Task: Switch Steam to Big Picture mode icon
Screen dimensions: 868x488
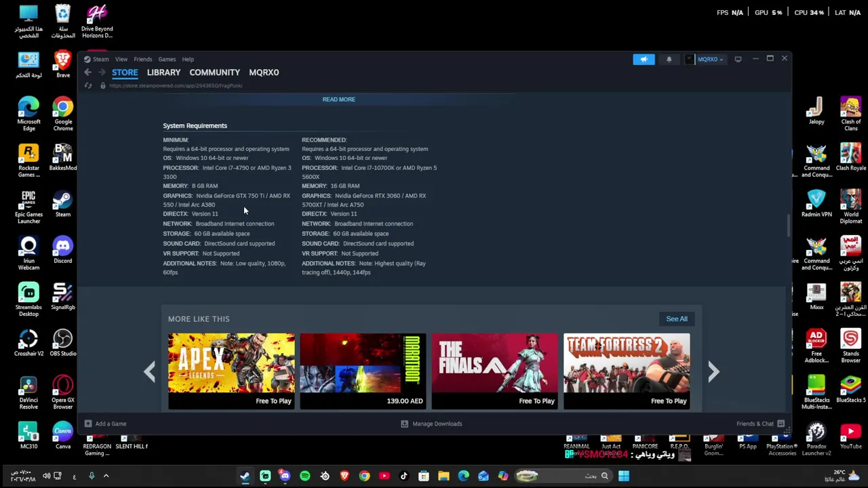Action: [738, 59]
